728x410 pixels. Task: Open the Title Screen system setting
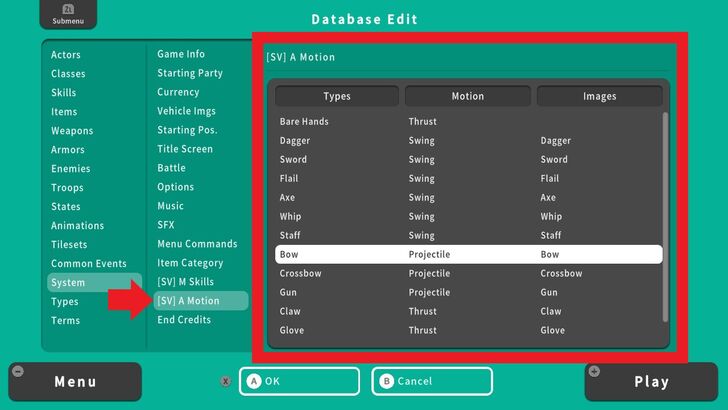[185, 149]
